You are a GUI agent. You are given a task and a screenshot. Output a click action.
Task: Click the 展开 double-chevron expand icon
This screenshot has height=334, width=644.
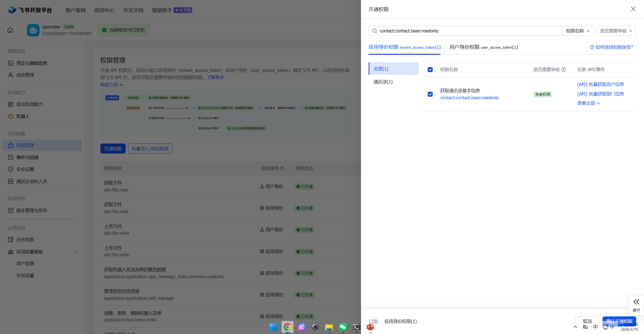(636, 302)
